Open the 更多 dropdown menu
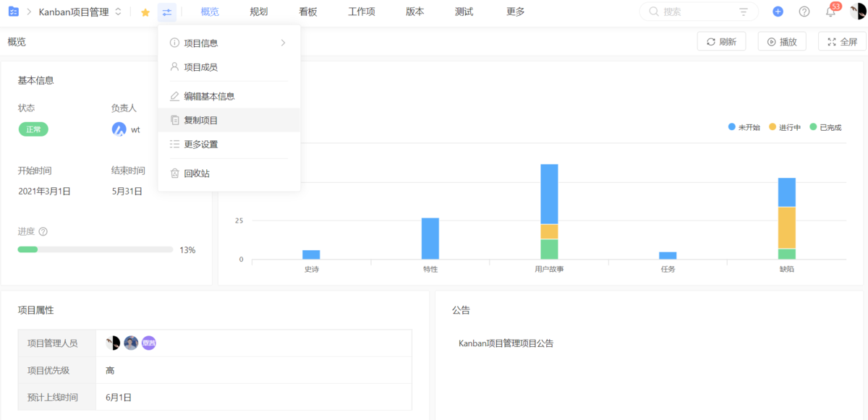868x420 pixels. (514, 12)
